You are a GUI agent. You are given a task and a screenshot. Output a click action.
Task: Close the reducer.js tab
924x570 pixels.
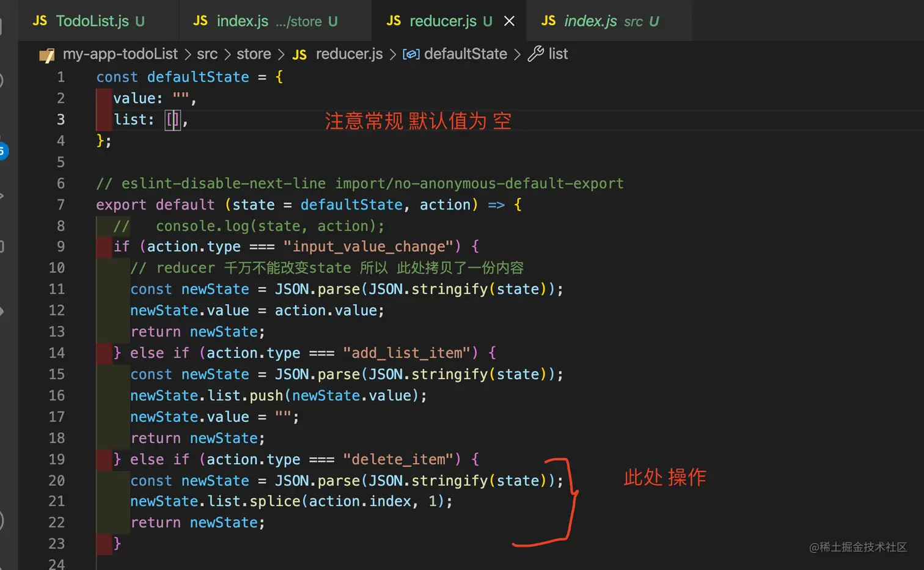pos(509,21)
